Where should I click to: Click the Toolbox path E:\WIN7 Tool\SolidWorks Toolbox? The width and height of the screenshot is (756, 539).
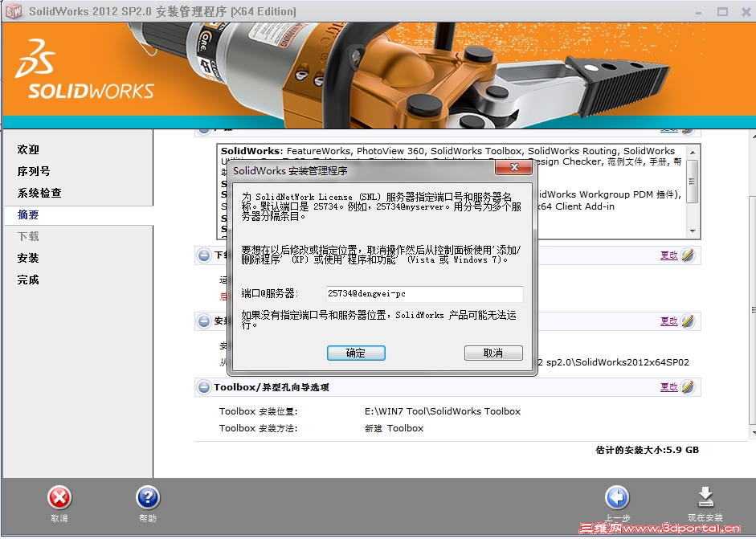point(443,411)
